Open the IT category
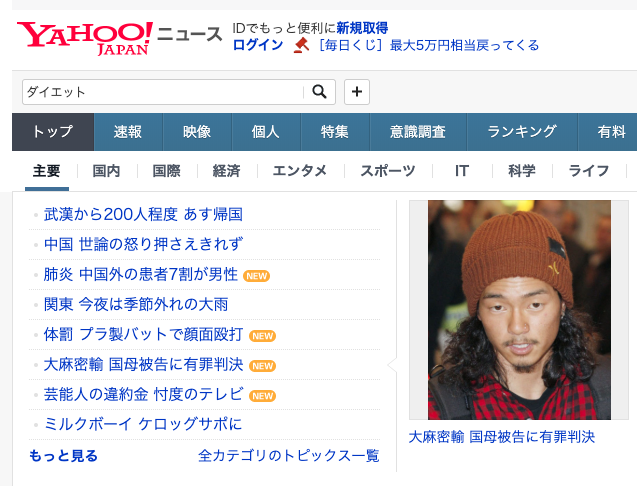Screen dimensions: 637x486 462,171
